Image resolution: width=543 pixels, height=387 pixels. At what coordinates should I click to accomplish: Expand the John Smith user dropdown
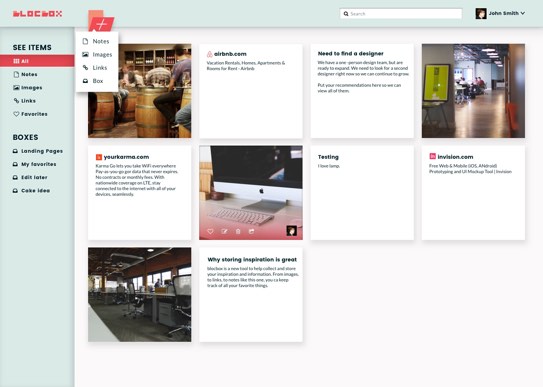(x=523, y=13)
